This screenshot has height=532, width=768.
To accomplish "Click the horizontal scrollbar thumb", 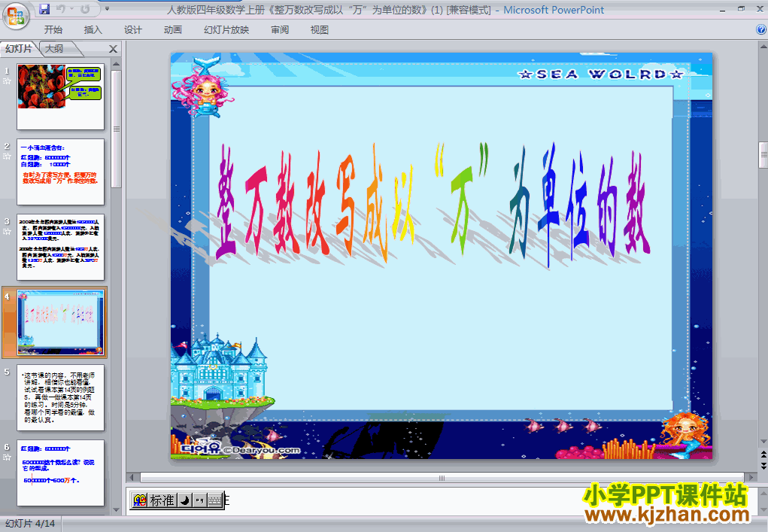I will point(442,478).
